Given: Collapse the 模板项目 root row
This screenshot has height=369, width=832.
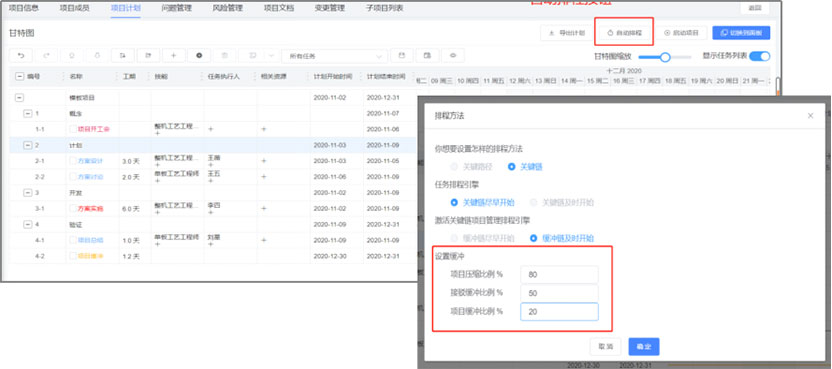Looking at the screenshot, I should (x=20, y=98).
